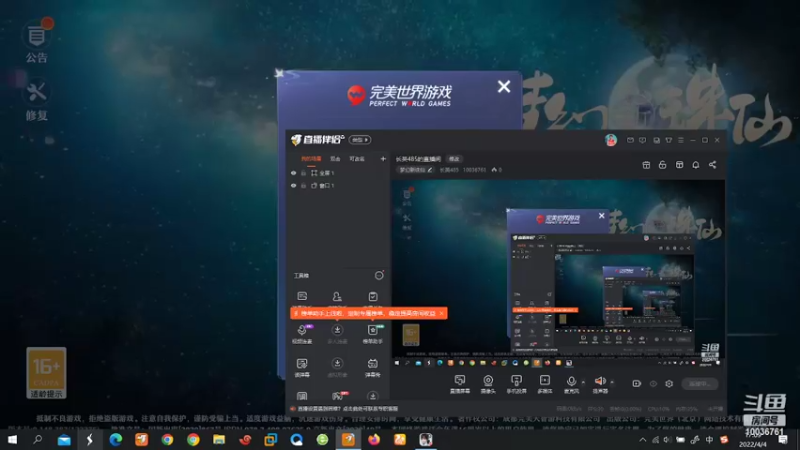This screenshot has height=450, width=800.
Task: Open the 公告 announcement icon in the launcher
Action: pos(37,41)
